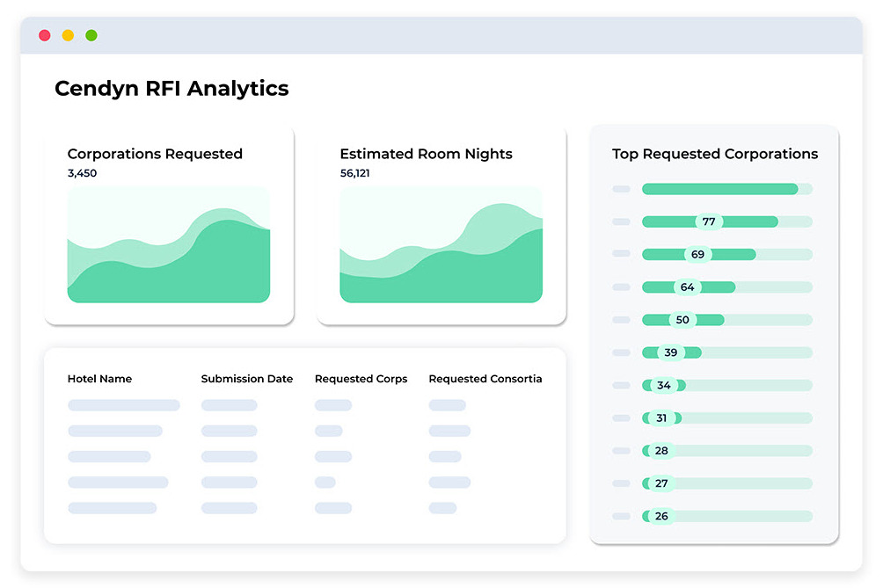Click the green maximize window dot

91,36
